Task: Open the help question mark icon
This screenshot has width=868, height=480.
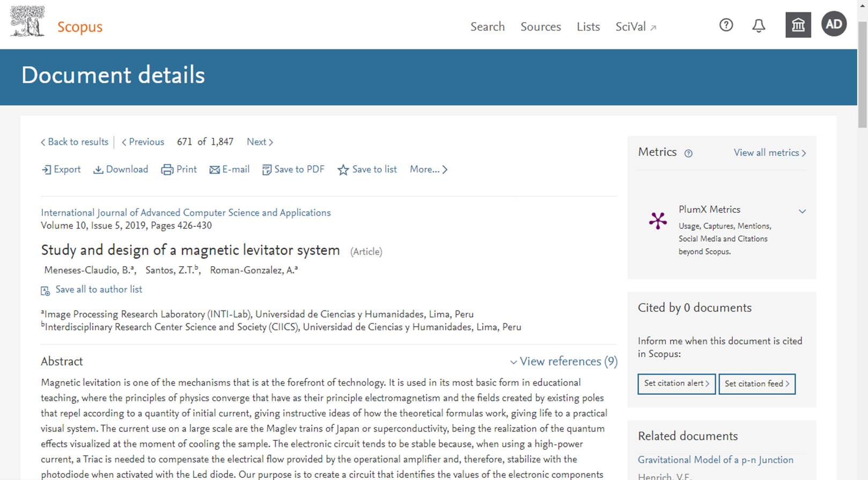Action: [726, 25]
